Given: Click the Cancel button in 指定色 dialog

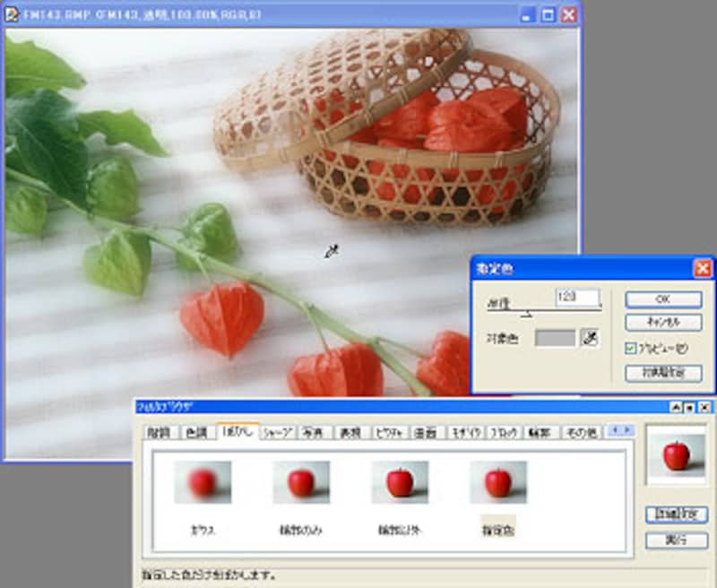Looking at the screenshot, I should [663, 322].
